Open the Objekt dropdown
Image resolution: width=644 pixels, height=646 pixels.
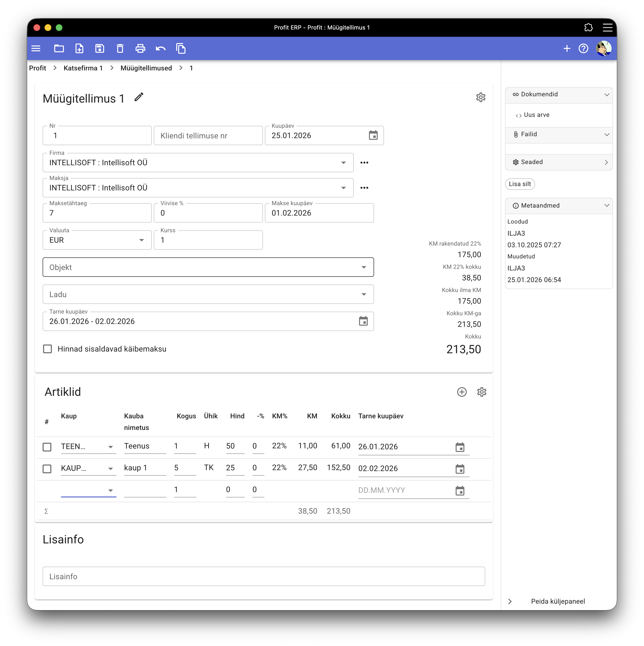pyautogui.click(x=208, y=267)
